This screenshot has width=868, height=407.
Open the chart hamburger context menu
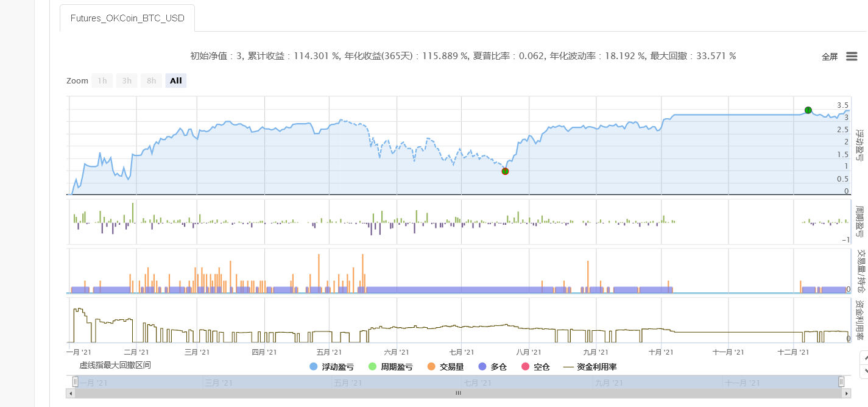coord(852,57)
